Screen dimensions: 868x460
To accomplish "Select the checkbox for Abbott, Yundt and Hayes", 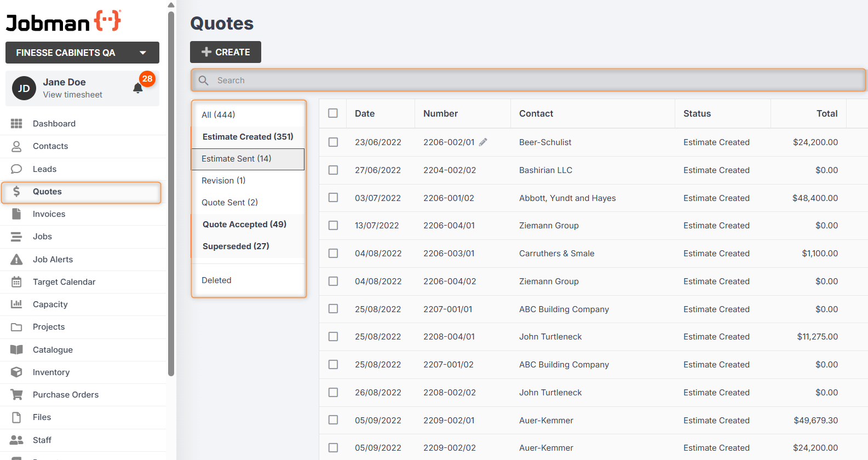I will pos(333,198).
